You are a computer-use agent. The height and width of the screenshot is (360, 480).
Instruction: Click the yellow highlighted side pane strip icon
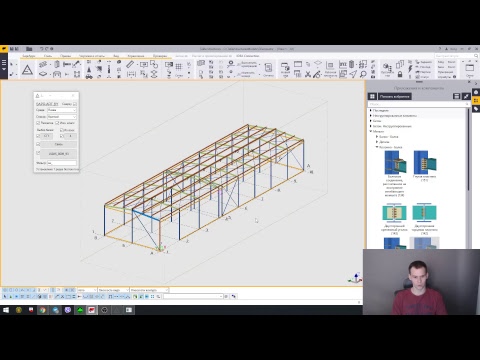tap(476, 100)
